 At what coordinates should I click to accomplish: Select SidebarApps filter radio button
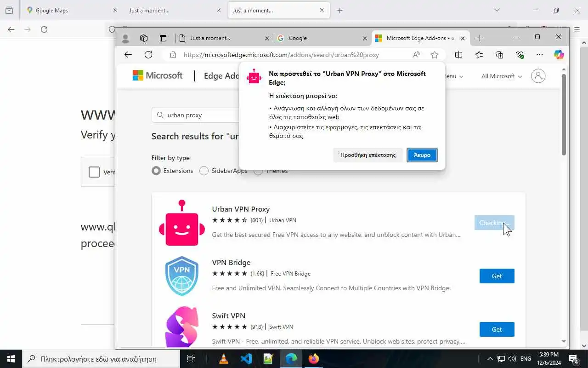point(204,171)
